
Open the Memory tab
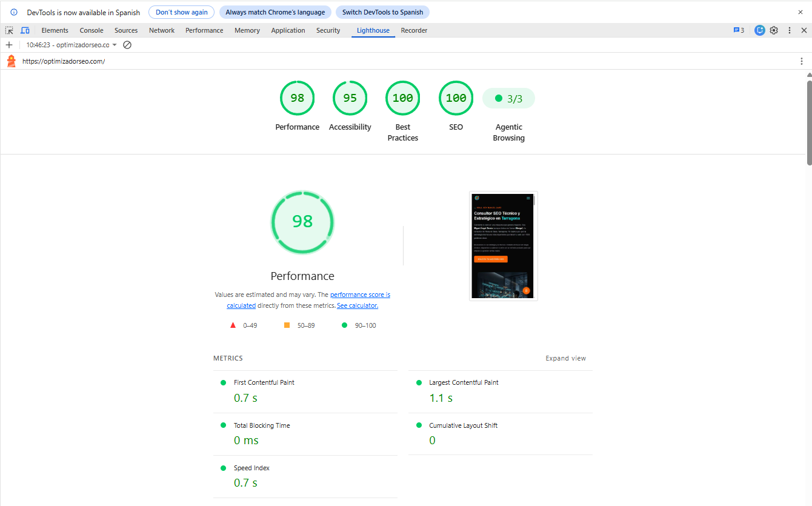[247, 30]
